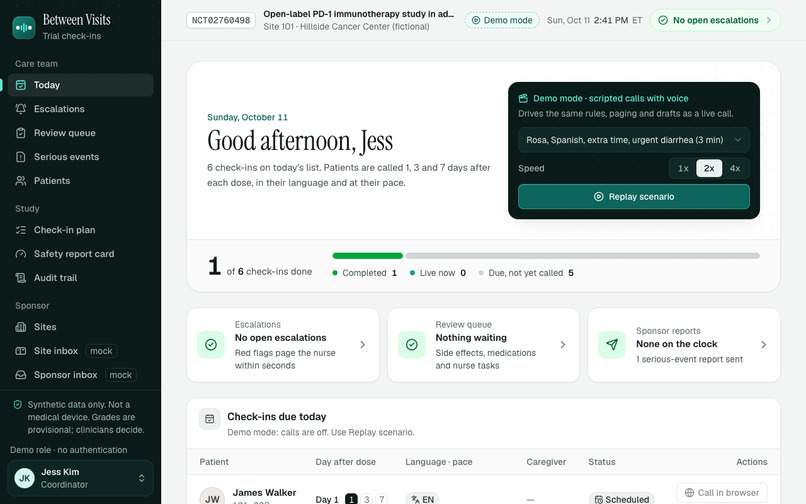Click the Review queue card checkmark icon
Viewport: 806px width, 504px height.
[x=412, y=345]
